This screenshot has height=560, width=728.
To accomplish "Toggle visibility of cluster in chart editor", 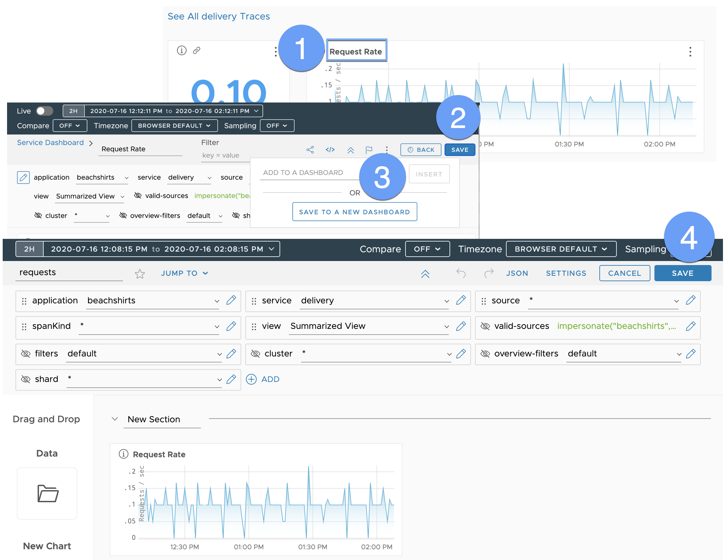I will 38,215.
